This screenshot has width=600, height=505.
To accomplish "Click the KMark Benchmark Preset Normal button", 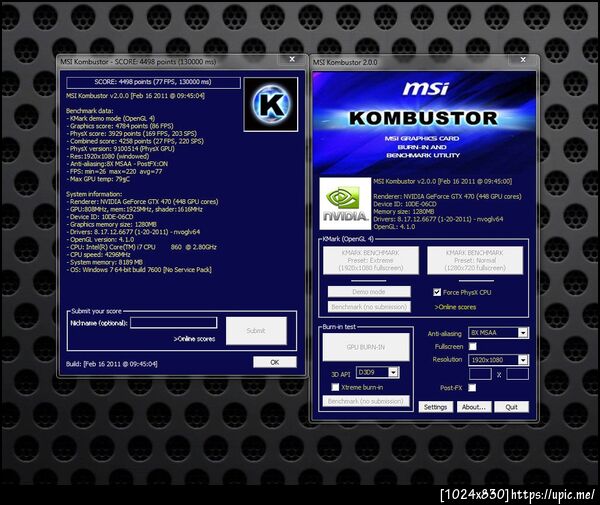I will (475, 261).
